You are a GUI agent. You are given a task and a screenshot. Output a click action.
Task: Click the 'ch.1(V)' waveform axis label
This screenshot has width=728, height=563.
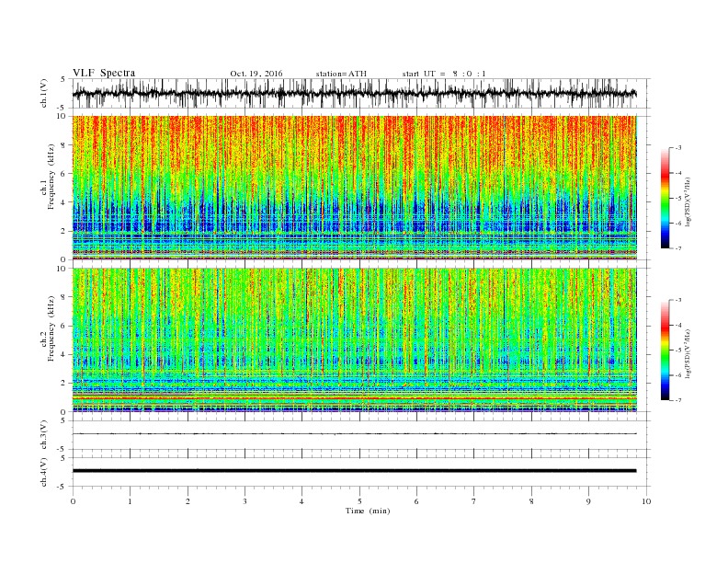(x=44, y=93)
